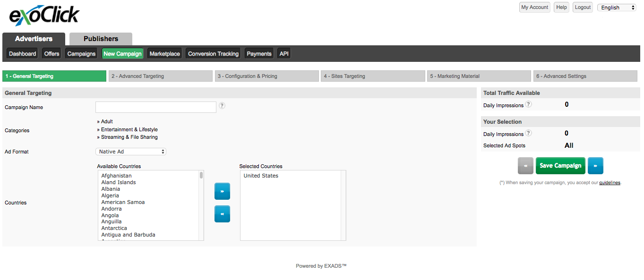Click the Logout button
644x280 pixels.
point(583,7)
